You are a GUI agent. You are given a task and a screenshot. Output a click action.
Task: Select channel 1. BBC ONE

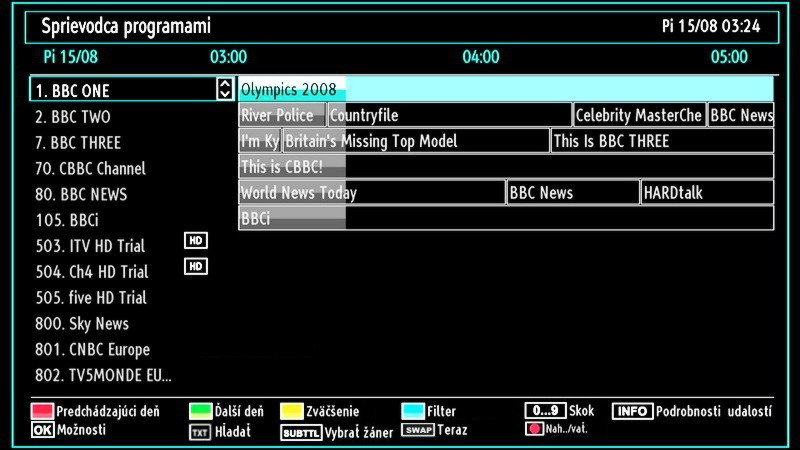132,89
